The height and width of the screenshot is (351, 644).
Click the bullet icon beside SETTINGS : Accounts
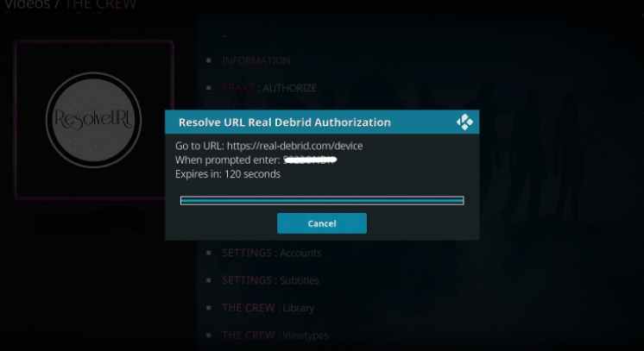tap(209, 253)
